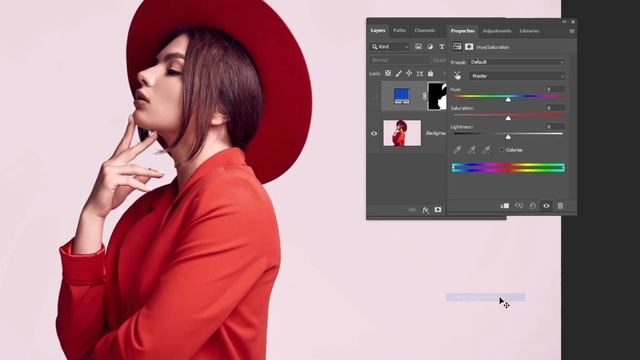Select the Hue/Saturation adjustment icon in Properties

(457, 47)
